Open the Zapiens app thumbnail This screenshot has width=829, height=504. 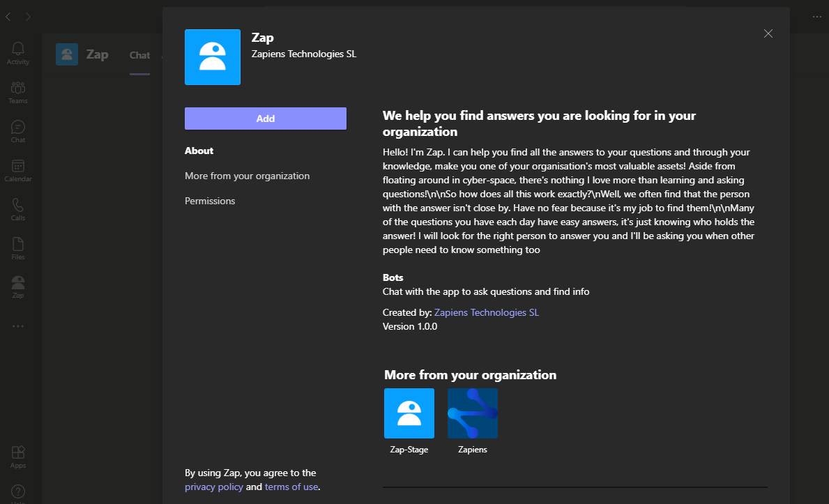[473, 413]
